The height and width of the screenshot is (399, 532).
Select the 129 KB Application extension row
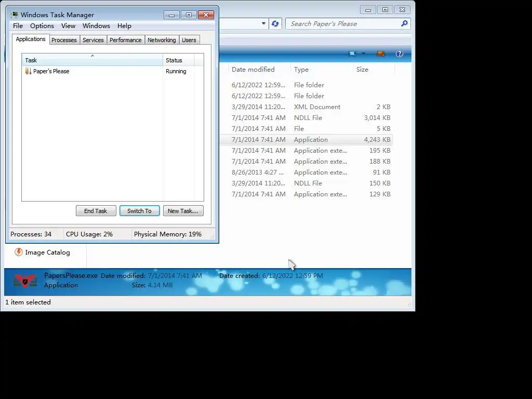(x=306, y=194)
